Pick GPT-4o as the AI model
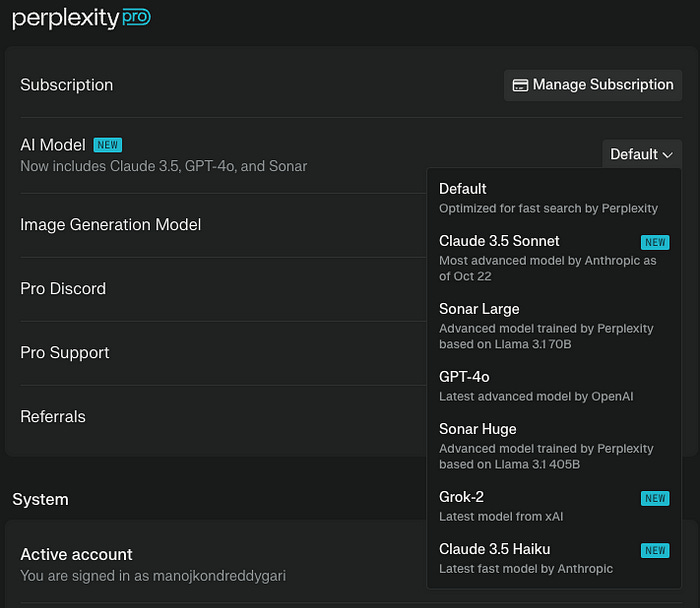Image resolution: width=700 pixels, height=608 pixels. click(554, 386)
